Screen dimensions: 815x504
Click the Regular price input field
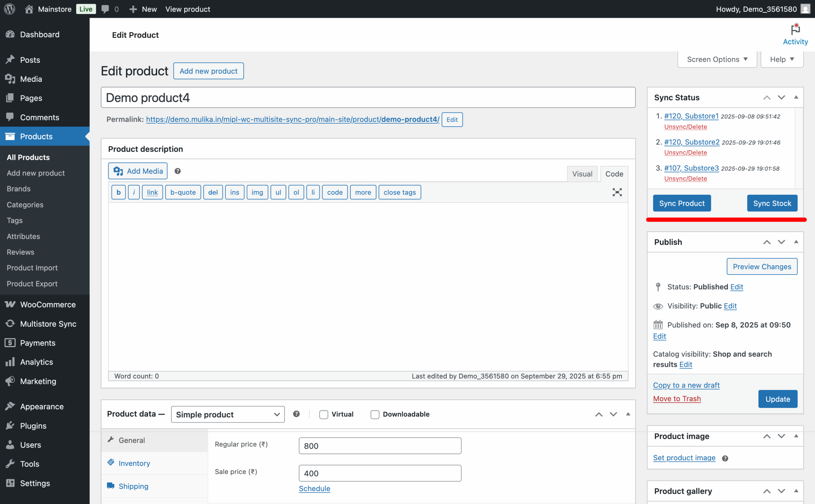pos(380,446)
